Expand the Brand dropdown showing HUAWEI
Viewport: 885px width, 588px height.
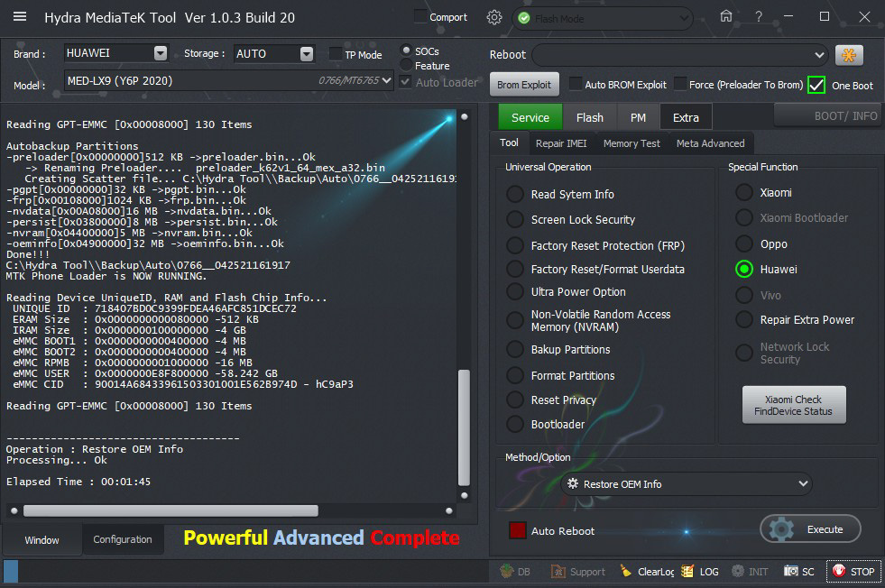(x=161, y=53)
